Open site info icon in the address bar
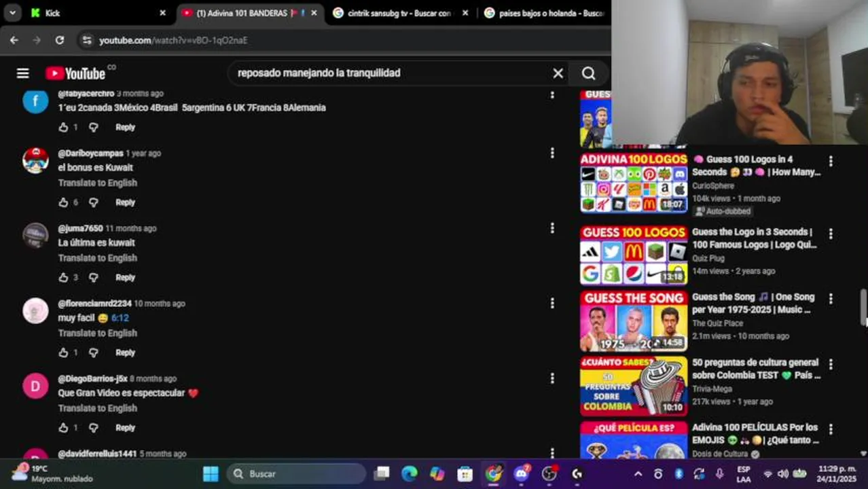This screenshot has width=868, height=489. (86, 40)
